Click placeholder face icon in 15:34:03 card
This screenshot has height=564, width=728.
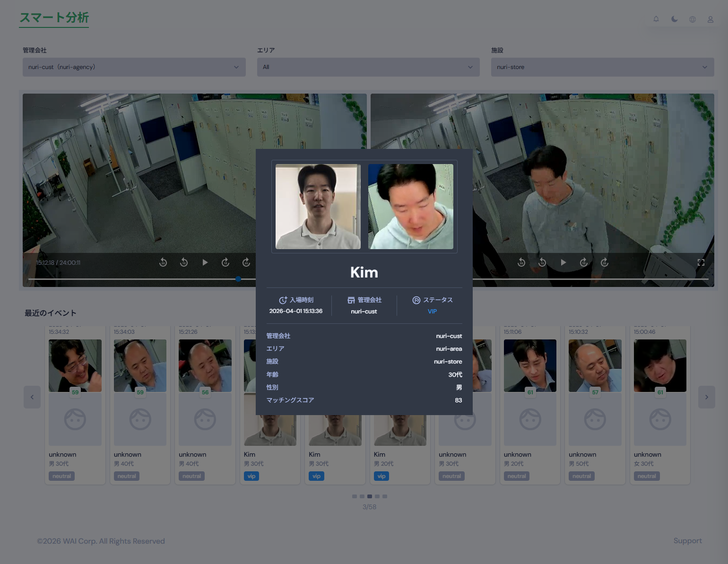point(140,419)
